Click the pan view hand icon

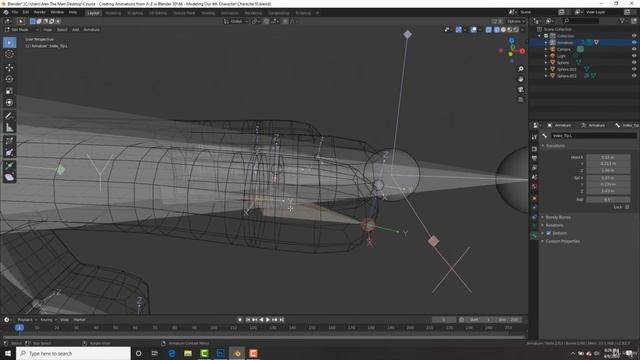(520, 79)
